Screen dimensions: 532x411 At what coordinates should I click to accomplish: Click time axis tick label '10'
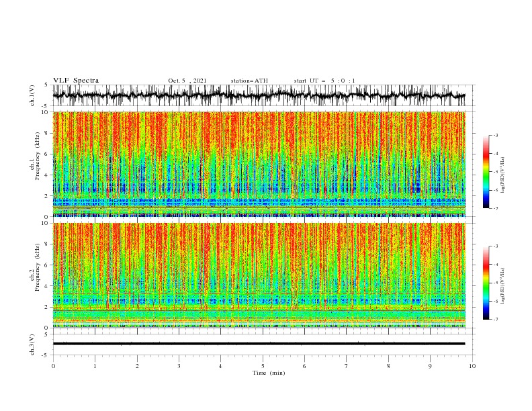tap(472, 366)
